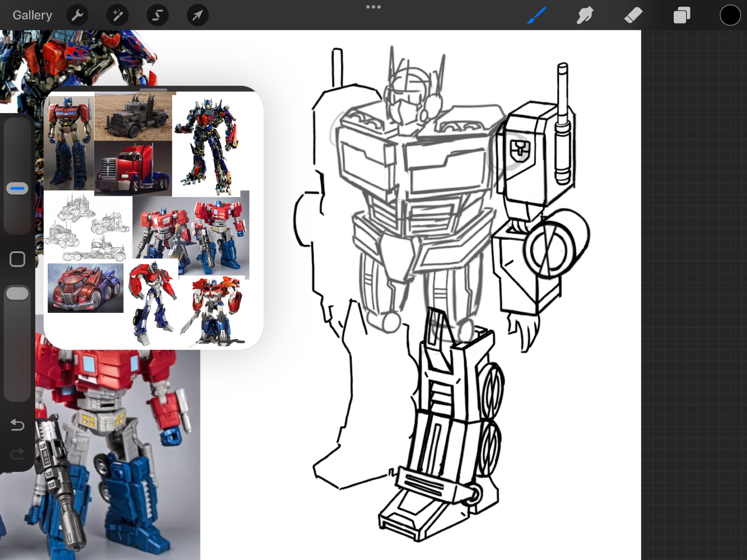Screen dimensions: 747x560
Task: Grab the reference window top handle bar
Action: [154, 90]
